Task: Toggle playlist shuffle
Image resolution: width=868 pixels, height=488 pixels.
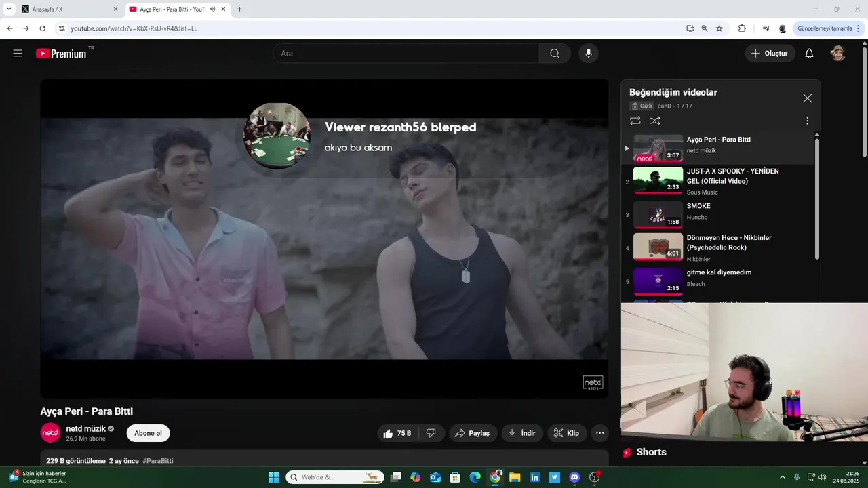Action: [655, 121]
